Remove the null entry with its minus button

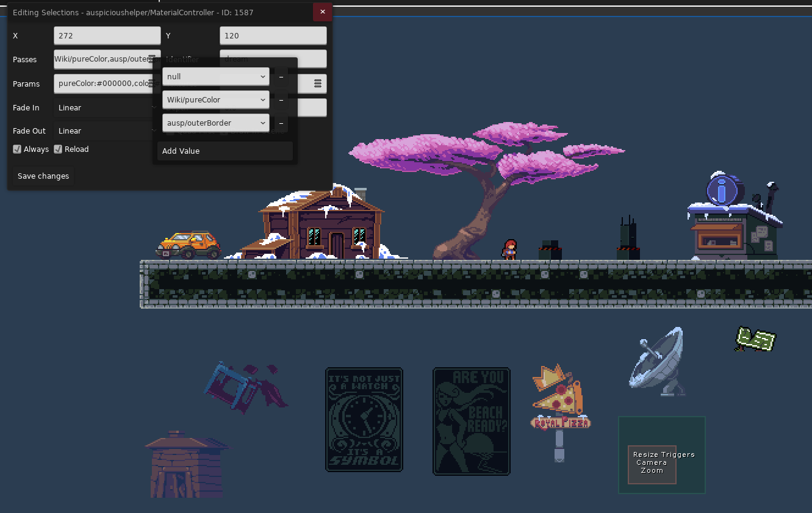[x=281, y=77]
